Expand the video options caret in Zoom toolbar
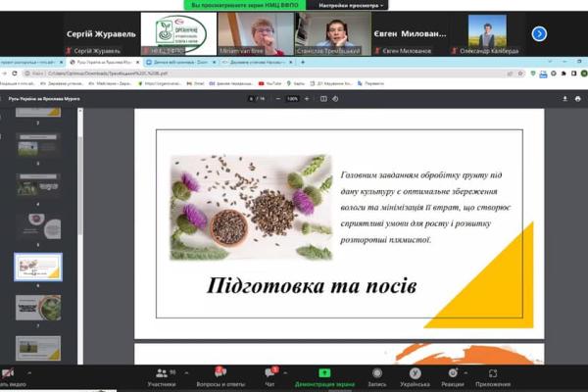 click(29, 372)
